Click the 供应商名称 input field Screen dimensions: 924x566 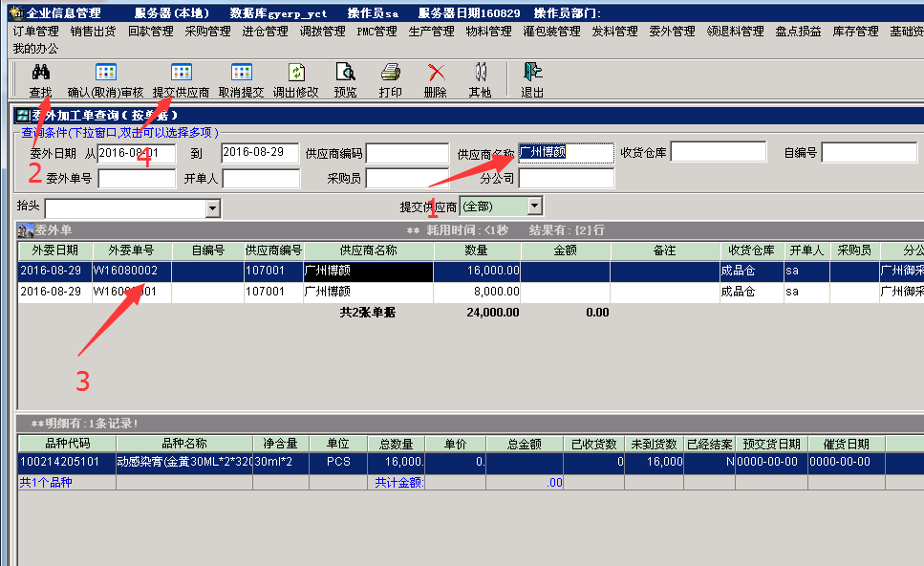point(566,153)
